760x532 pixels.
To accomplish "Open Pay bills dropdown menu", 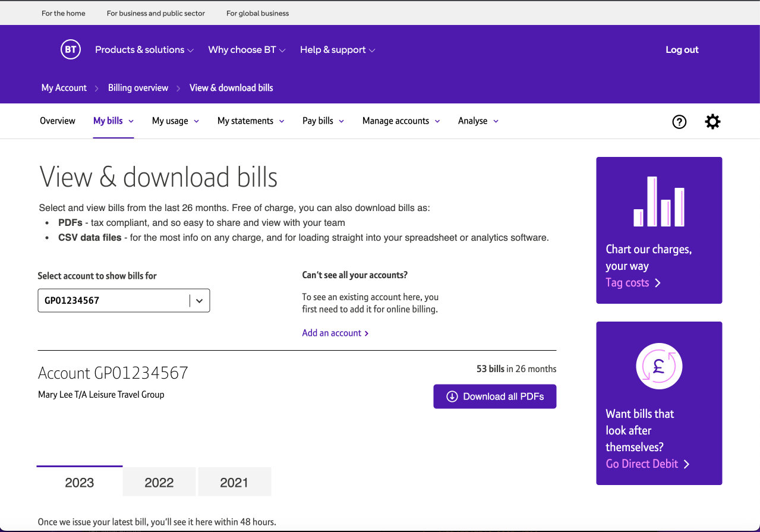I will click(x=323, y=121).
